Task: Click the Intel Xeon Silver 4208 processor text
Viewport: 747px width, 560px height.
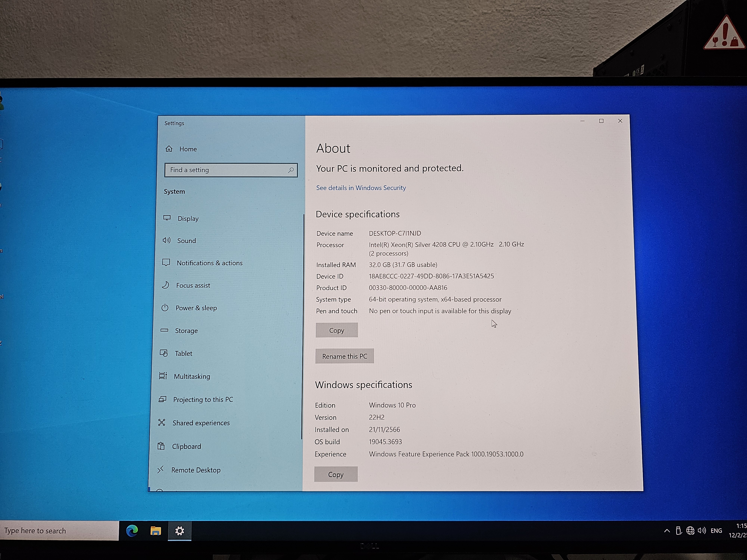Action: point(447,248)
